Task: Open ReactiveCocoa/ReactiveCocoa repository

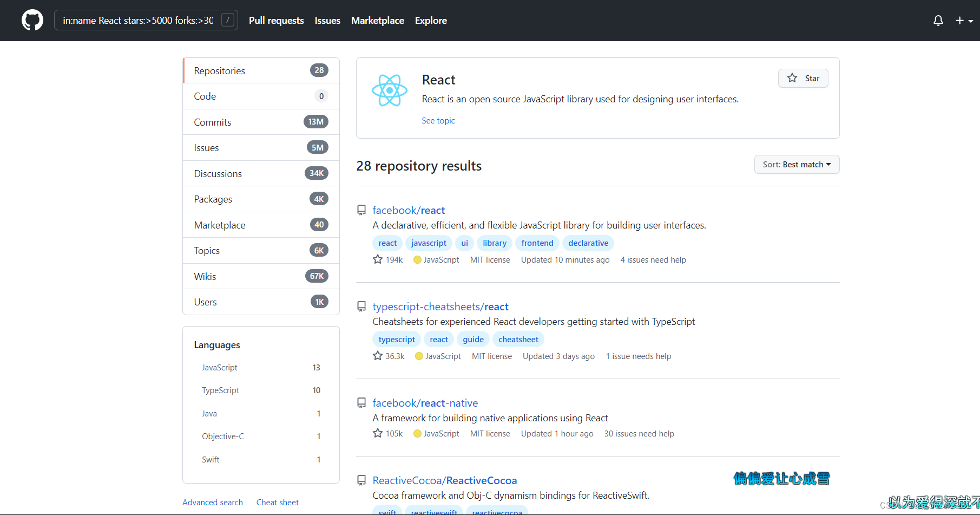Action: (445, 480)
